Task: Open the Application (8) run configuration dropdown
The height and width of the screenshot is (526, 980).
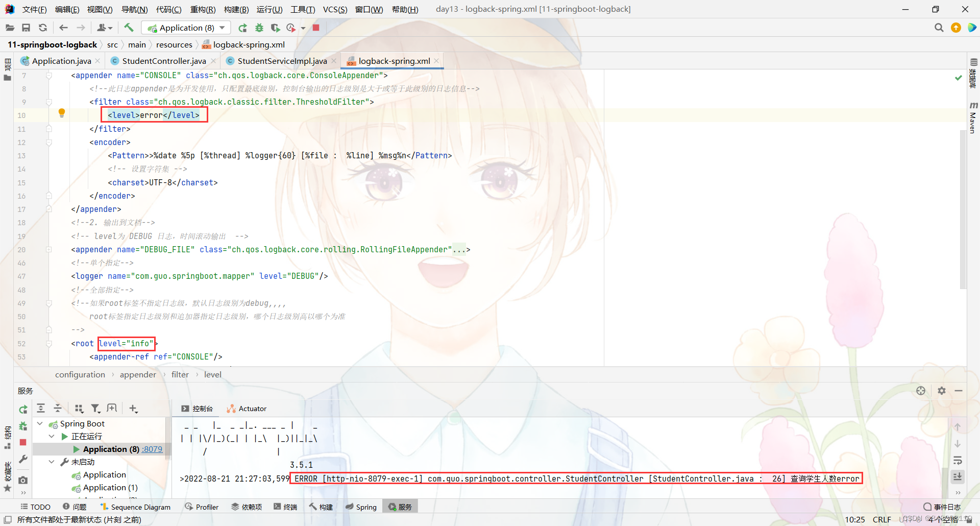Action: pos(186,28)
